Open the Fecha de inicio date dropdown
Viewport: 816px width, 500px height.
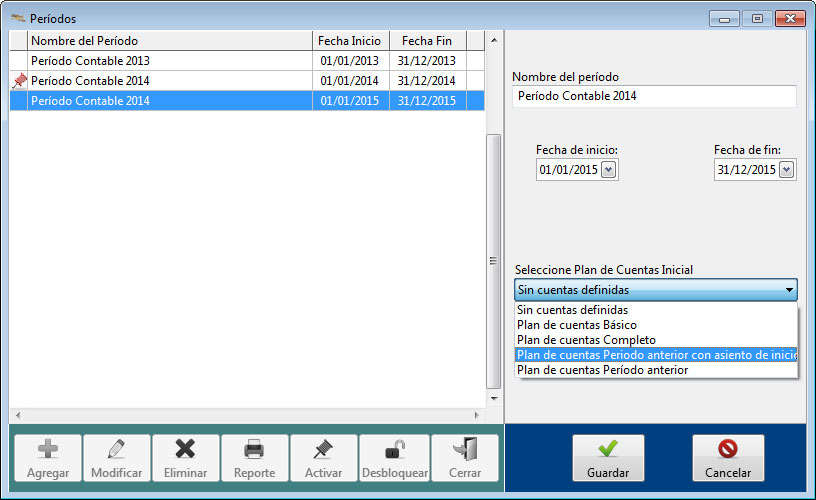[x=609, y=170]
